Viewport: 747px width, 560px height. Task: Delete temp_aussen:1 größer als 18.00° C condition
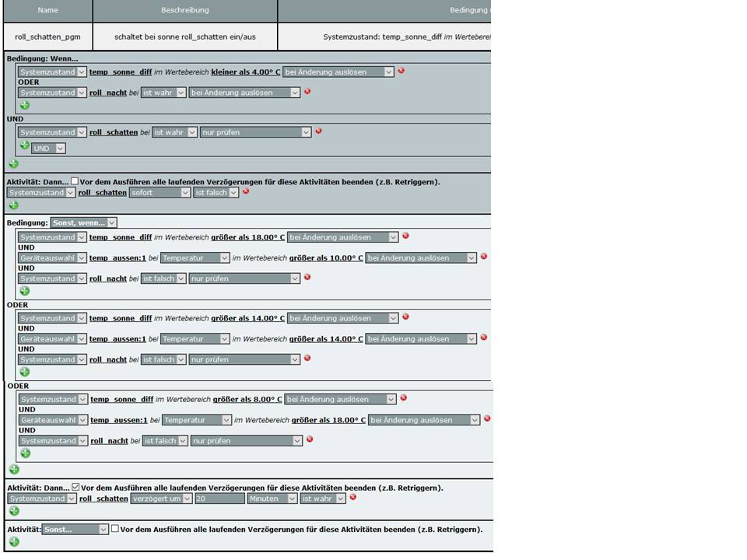click(487, 418)
